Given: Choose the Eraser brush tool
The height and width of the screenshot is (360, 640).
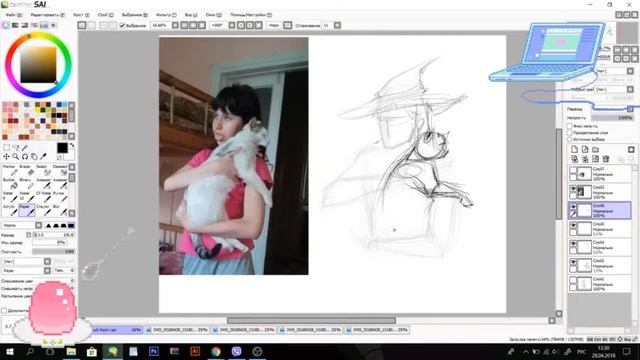Looking at the screenshot, I should tap(27, 171).
